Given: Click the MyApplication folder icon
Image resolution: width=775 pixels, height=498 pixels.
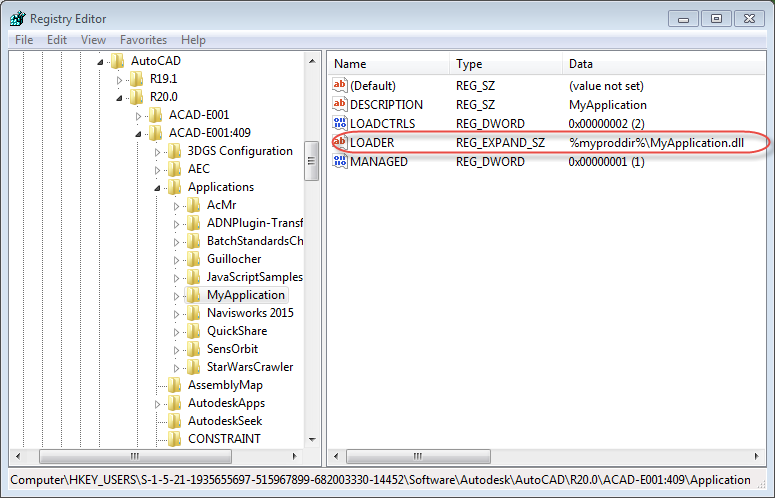Looking at the screenshot, I should click(x=194, y=295).
